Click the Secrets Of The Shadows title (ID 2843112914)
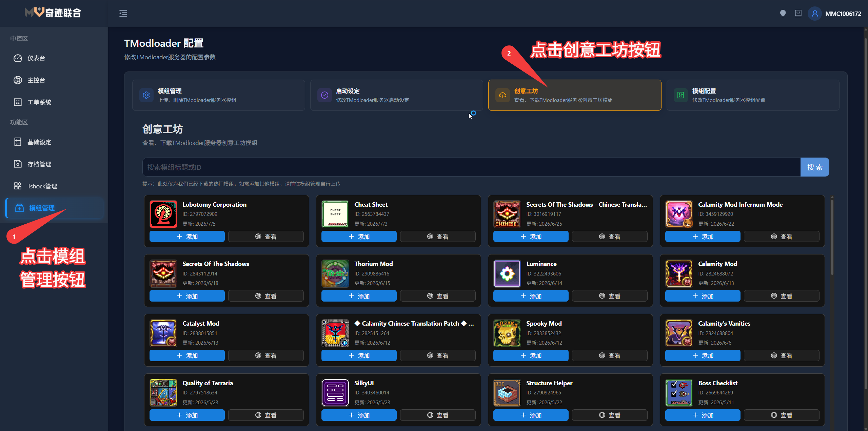The height and width of the screenshot is (431, 868). click(x=216, y=264)
